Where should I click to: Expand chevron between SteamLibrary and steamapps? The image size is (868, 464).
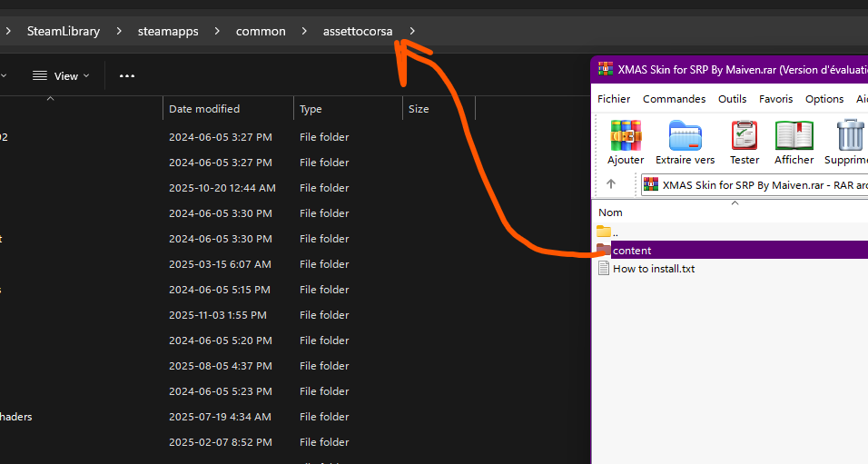point(119,31)
